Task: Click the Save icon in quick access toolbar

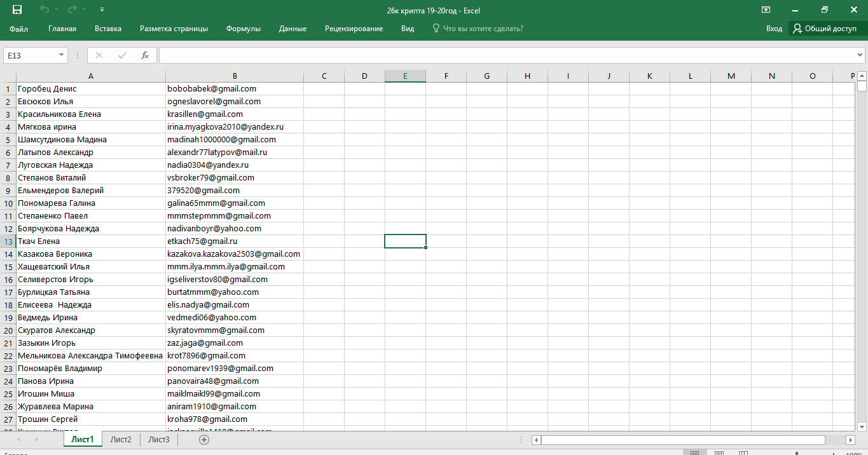Action: 17,10
